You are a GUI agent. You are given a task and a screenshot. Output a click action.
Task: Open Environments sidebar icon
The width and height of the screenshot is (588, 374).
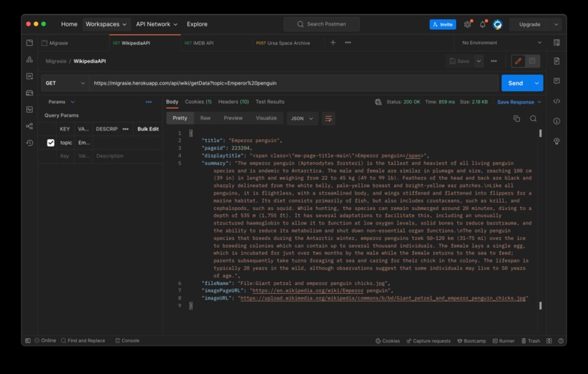coord(30,76)
